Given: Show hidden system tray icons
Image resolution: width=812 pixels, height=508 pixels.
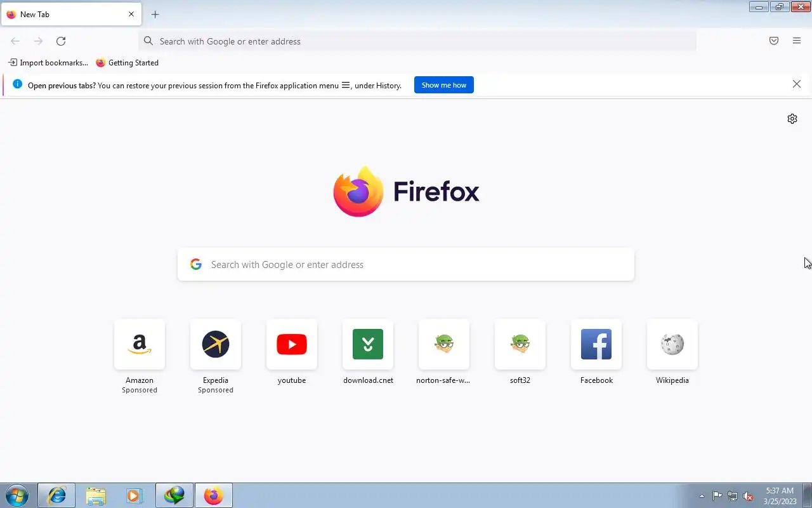Looking at the screenshot, I should click(702, 496).
